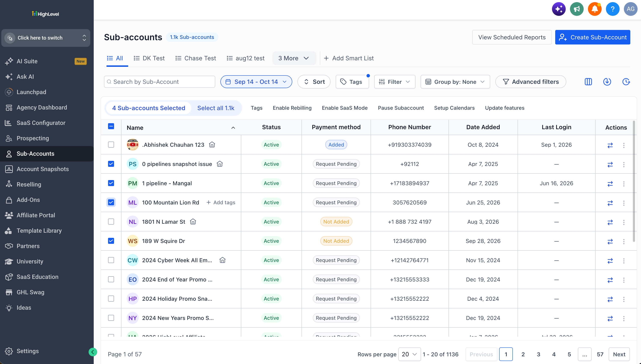Check the box for .Abhishek Chauhan 123
Viewport: 641px width, 364px height.
pyautogui.click(x=111, y=145)
